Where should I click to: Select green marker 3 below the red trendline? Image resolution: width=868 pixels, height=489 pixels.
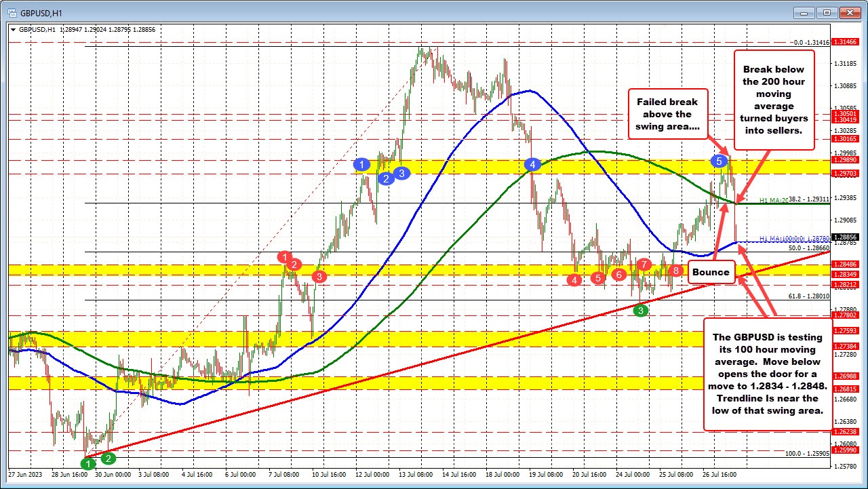639,309
